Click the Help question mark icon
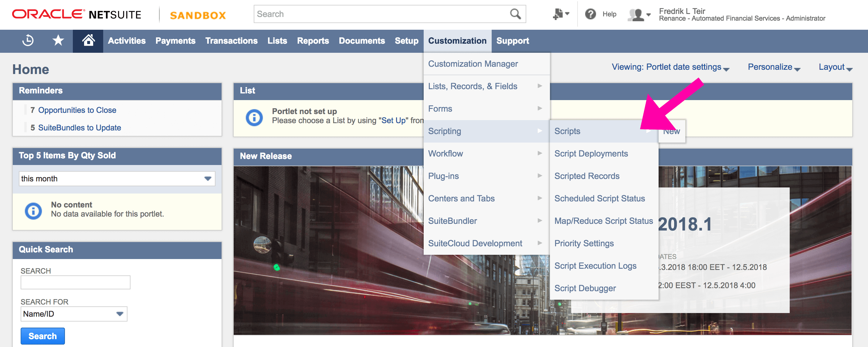This screenshot has height=347, width=868. (x=590, y=14)
